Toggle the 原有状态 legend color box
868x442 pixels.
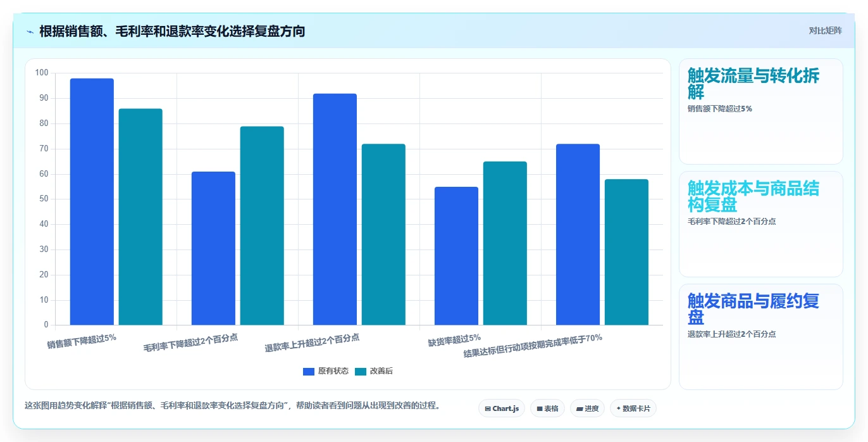pyautogui.click(x=309, y=372)
